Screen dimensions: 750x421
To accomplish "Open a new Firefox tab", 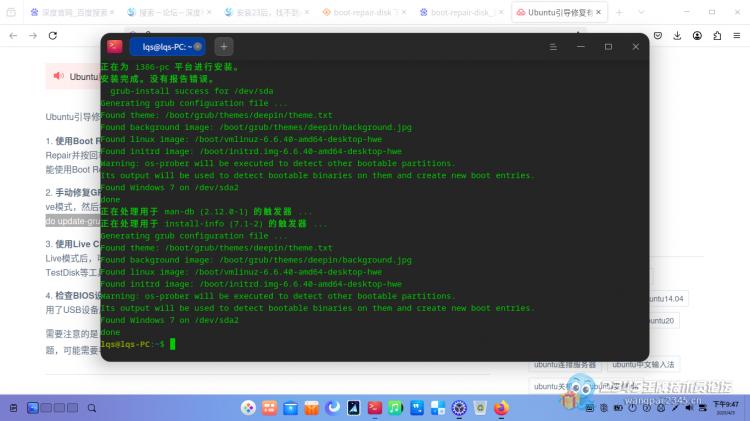I will 619,12.
